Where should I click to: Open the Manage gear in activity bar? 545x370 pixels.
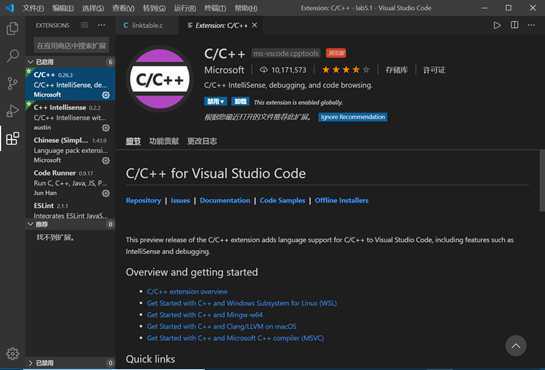(x=13, y=354)
